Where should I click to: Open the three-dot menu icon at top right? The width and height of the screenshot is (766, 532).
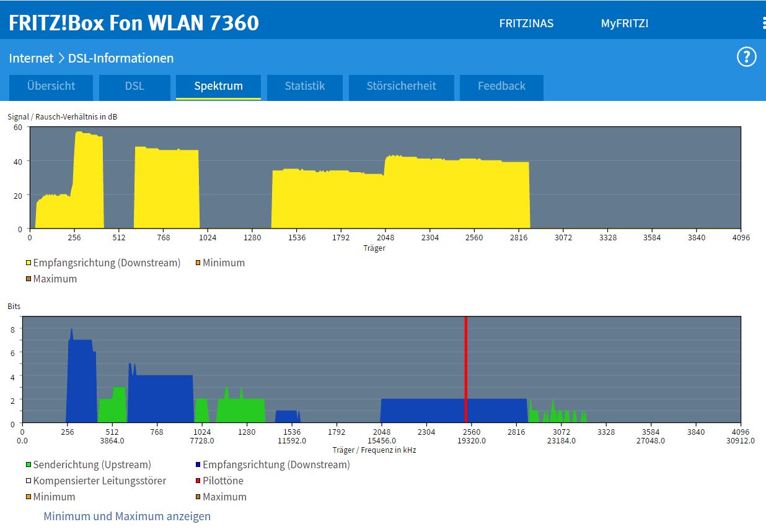click(x=764, y=24)
